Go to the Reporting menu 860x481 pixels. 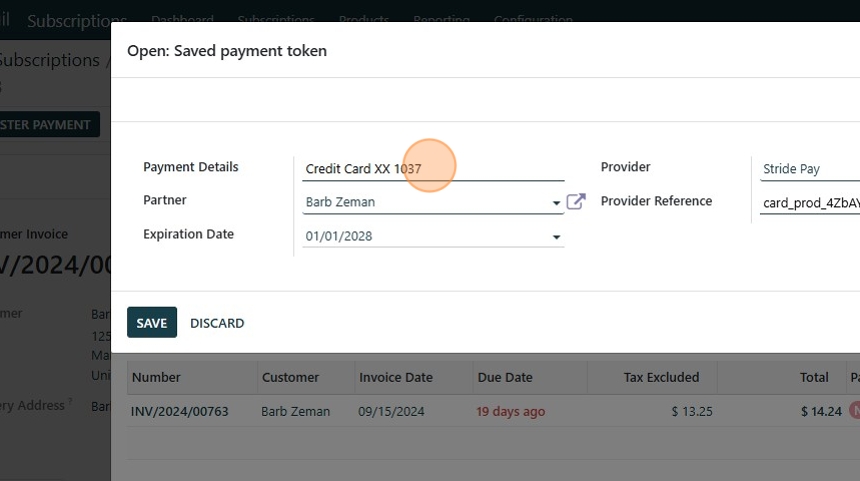click(x=441, y=20)
